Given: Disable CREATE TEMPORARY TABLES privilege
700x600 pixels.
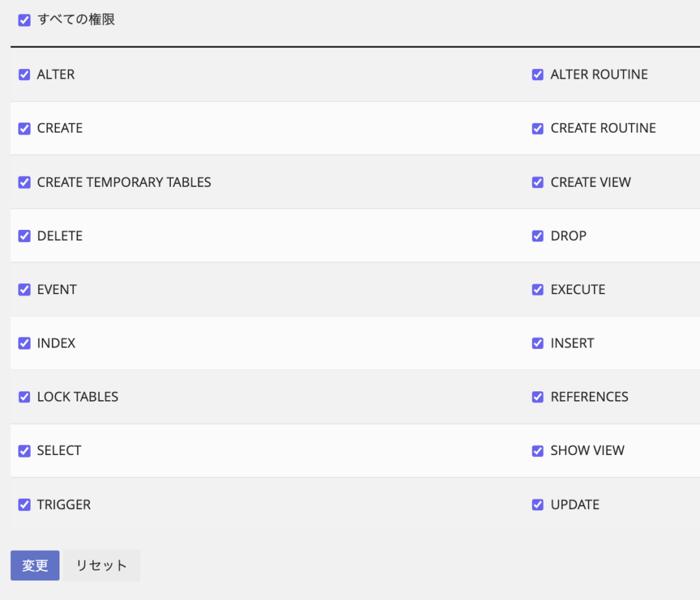Looking at the screenshot, I should (25, 182).
